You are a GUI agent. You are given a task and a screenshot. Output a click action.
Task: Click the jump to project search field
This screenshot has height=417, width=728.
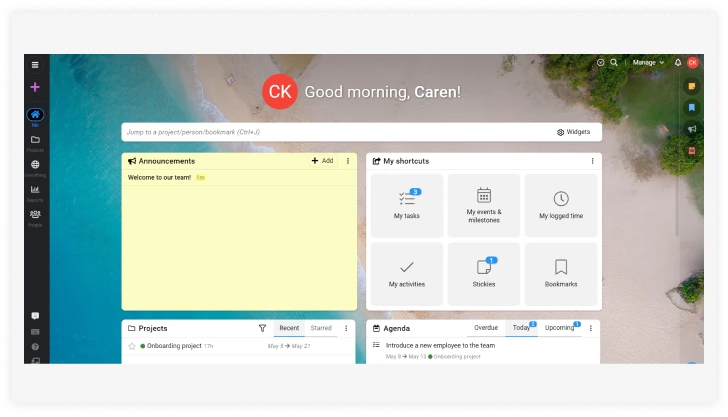click(330, 132)
